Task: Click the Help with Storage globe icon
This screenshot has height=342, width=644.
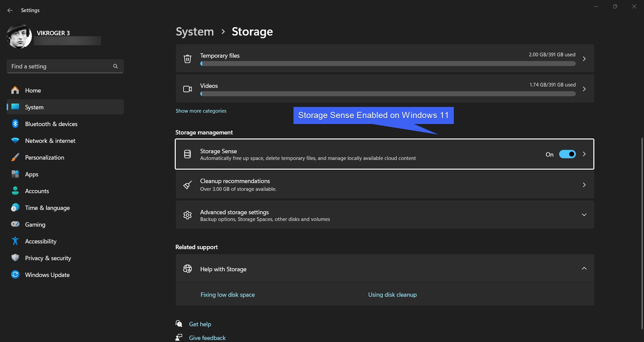Action: coord(187,269)
